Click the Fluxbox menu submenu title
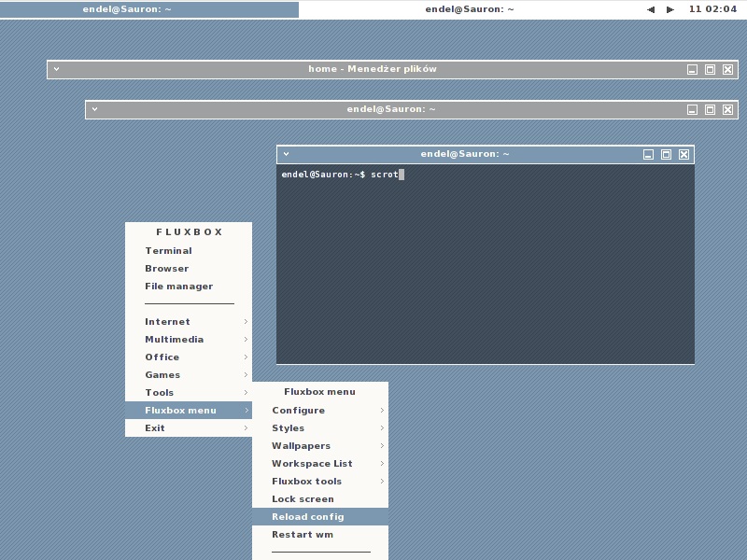Screen dimensions: 747x560 pos(319,392)
